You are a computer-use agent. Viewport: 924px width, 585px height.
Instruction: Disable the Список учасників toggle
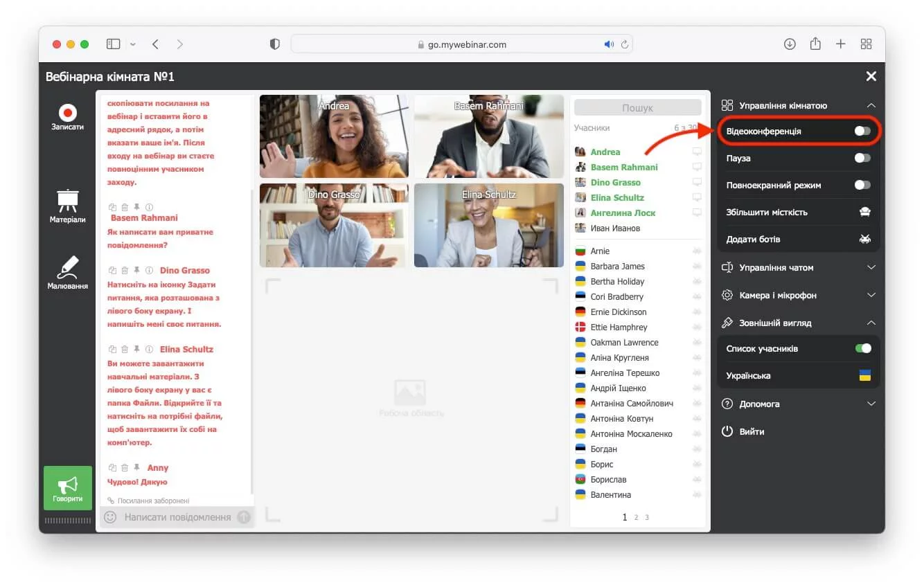[x=862, y=348]
